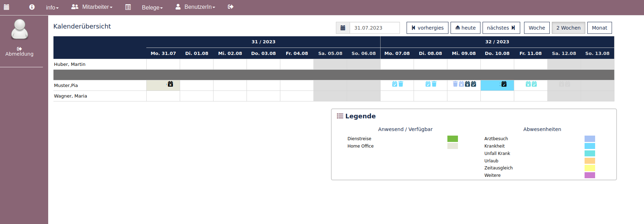Viewport: 644px width, 224px height.
Task: Click the light-blue trash icon on Mi. 09.08
Action: coord(455,84)
